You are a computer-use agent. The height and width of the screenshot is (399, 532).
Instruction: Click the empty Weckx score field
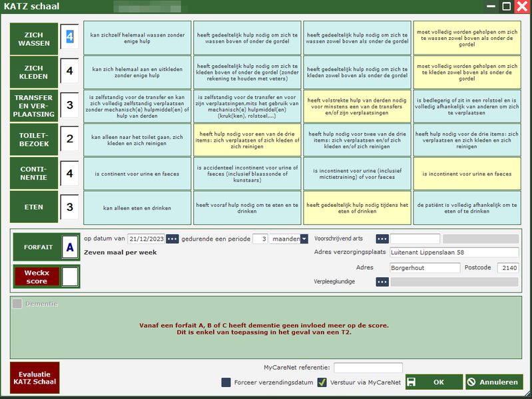tap(70, 277)
